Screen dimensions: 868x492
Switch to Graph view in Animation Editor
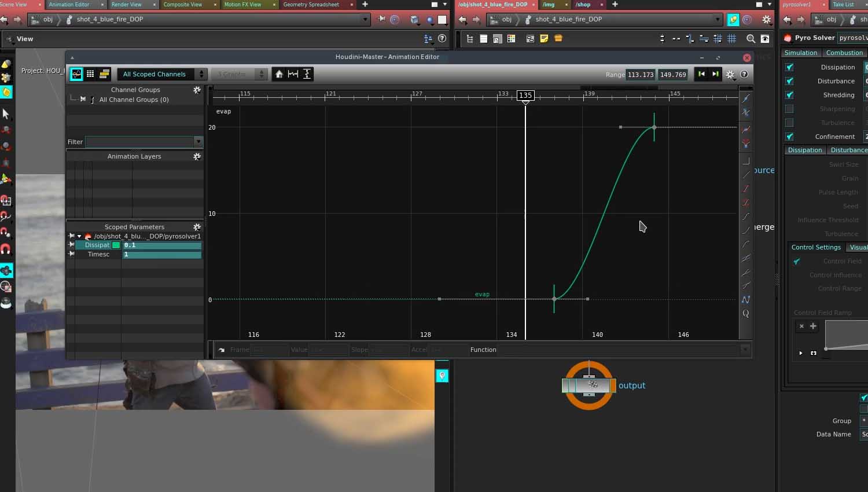(x=76, y=74)
